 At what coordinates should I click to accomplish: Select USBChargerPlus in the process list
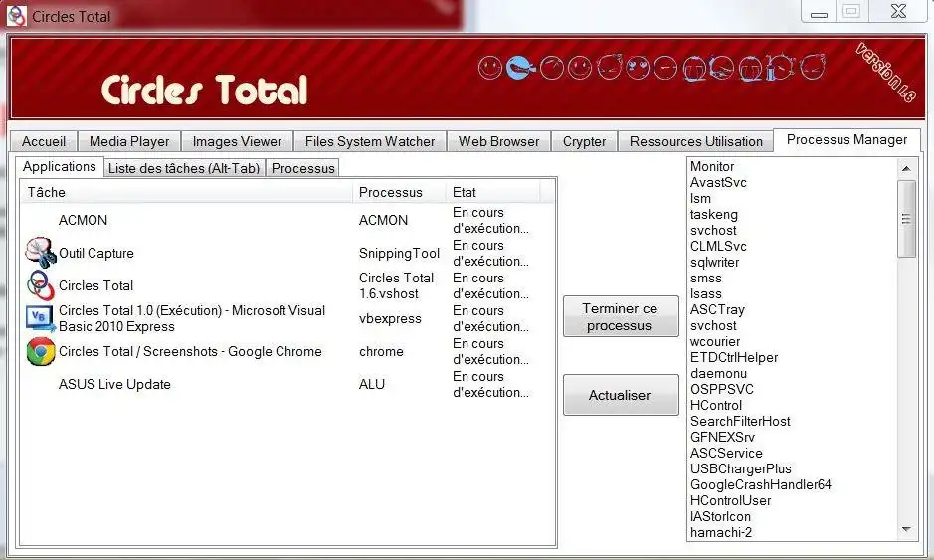click(x=740, y=468)
